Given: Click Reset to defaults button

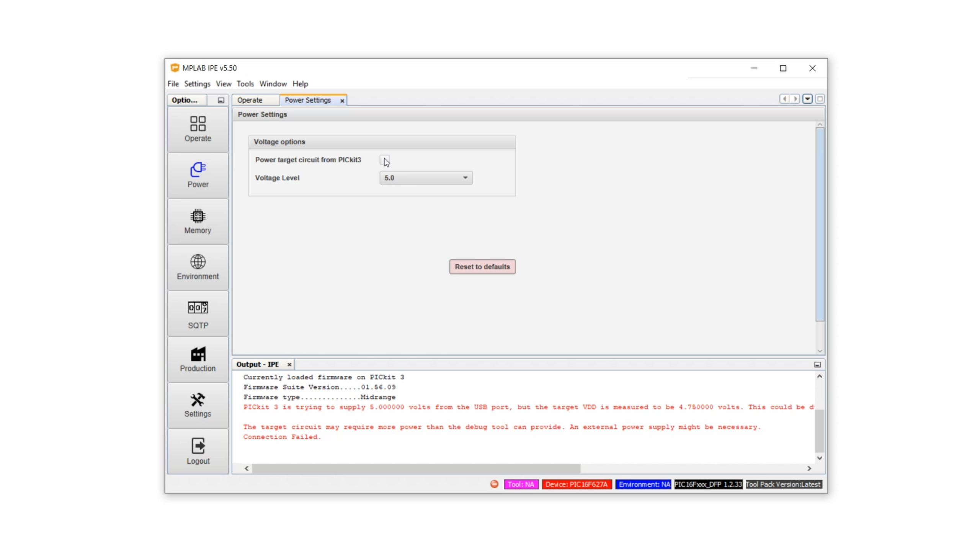Looking at the screenshot, I should pos(482,267).
